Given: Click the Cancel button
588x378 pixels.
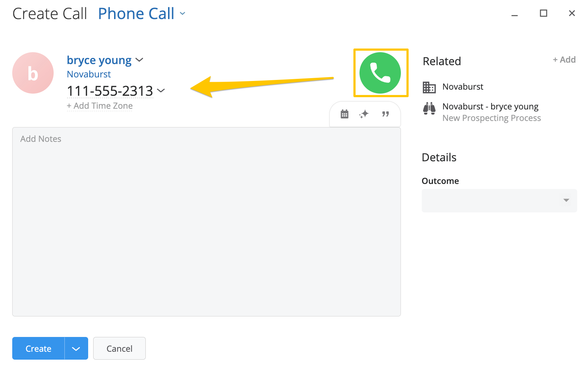Looking at the screenshot, I should point(119,348).
